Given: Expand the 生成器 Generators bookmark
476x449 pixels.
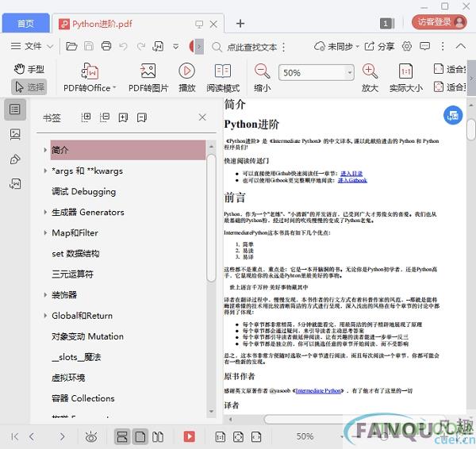Looking at the screenshot, I should point(45,212).
